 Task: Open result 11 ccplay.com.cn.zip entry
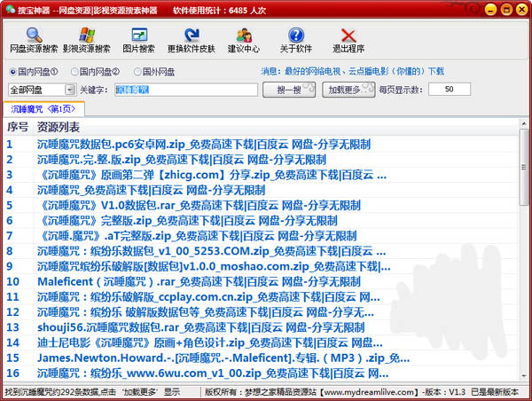208,297
